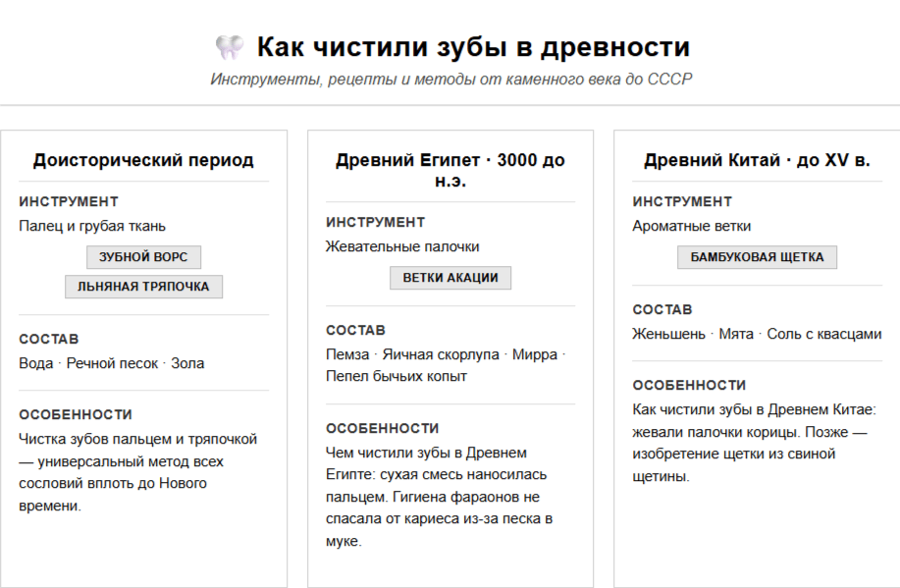Click the text Палец и грубая ткань
Screen dimensions: 900x588
coord(92,226)
